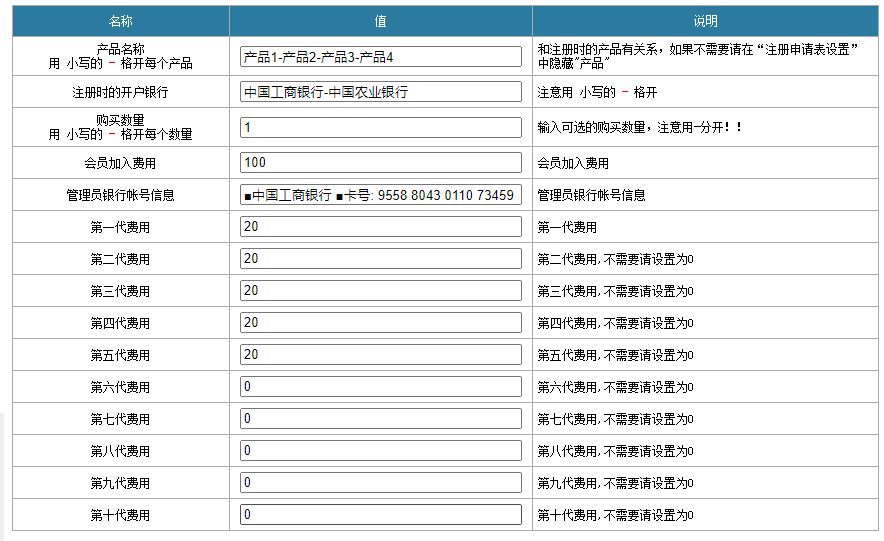The image size is (884, 541).
Task: Click the 产品名称 value input field
Action: point(381,57)
